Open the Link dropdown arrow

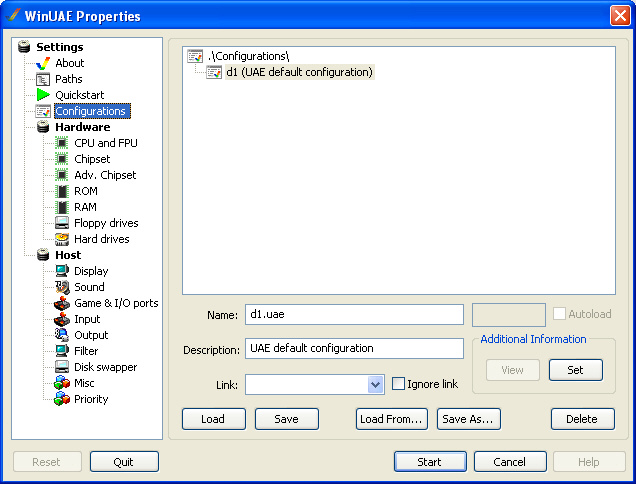[376, 384]
